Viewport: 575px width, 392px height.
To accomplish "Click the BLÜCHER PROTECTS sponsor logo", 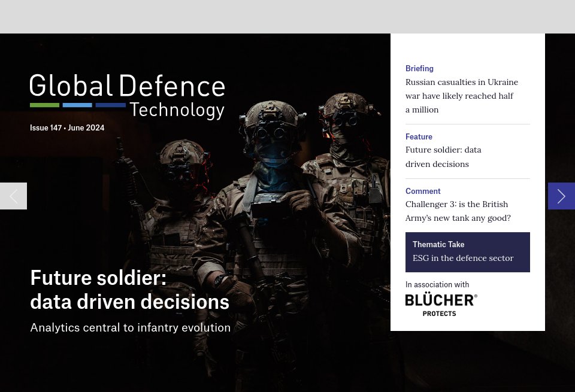I will pyautogui.click(x=441, y=303).
